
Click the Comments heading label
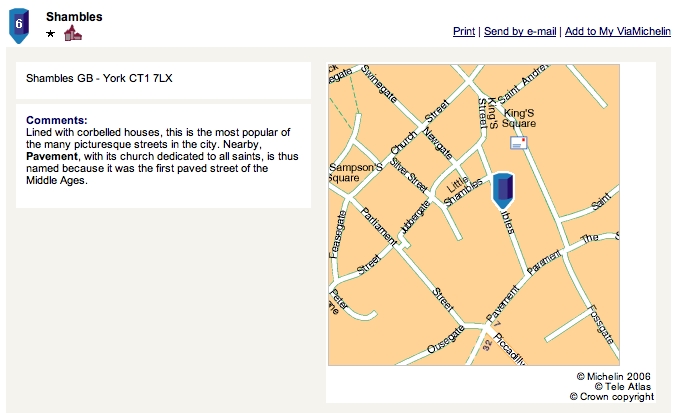[x=57, y=120]
